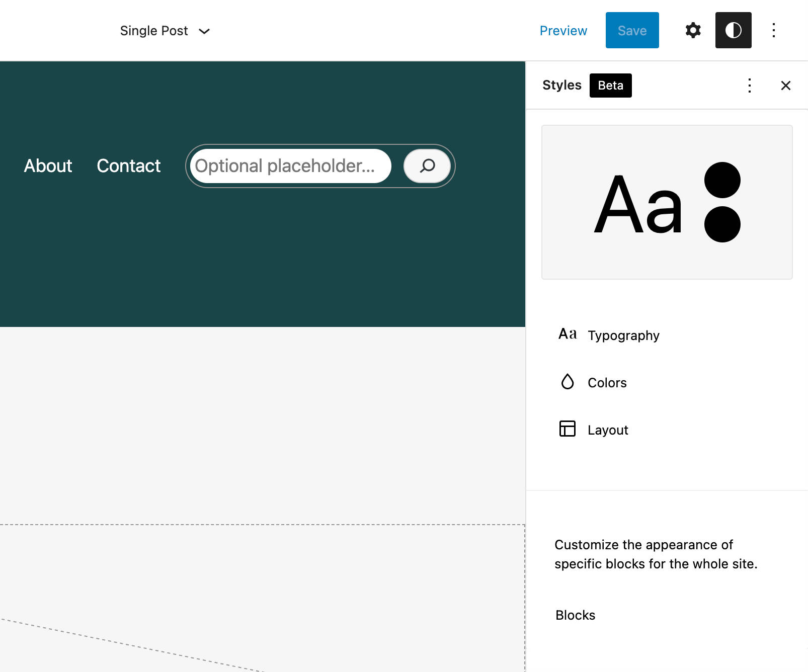Open Colors using the droplet icon
This screenshot has width=808, height=672.
pyautogui.click(x=567, y=382)
